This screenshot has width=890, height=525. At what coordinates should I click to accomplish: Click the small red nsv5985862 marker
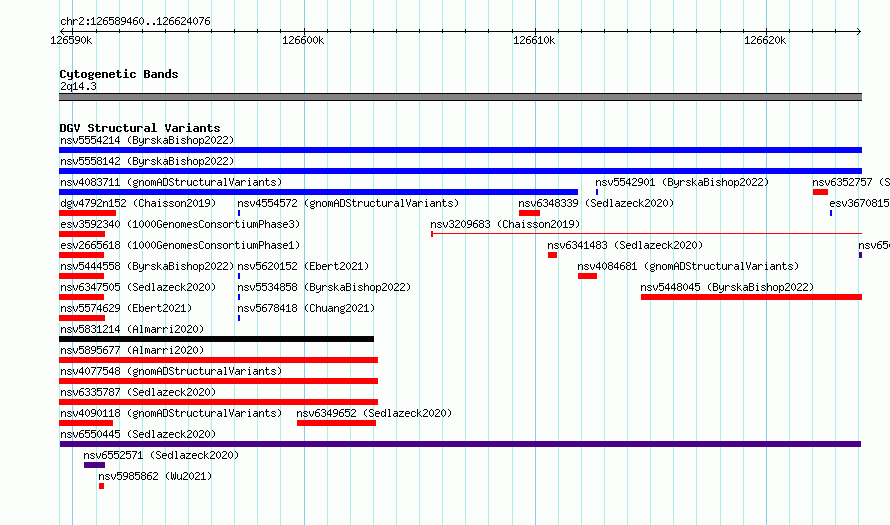tap(102, 486)
